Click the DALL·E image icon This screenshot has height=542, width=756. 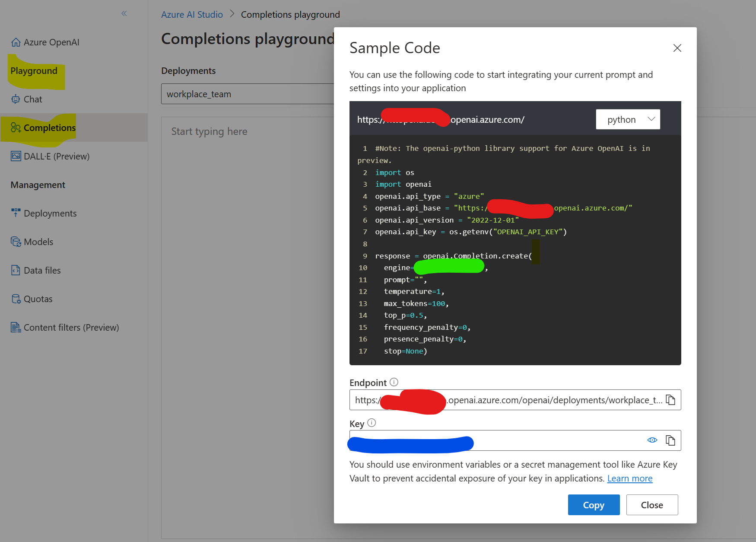[x=16, y=156]
